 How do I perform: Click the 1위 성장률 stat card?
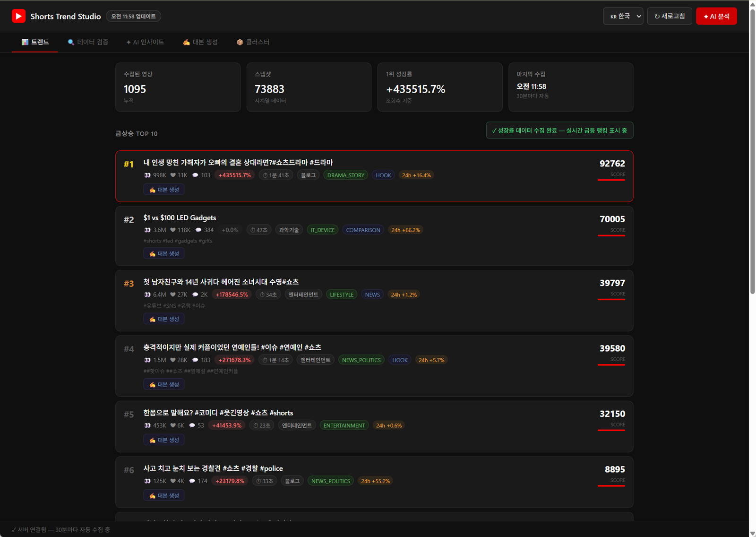click(x=440, y=87)
